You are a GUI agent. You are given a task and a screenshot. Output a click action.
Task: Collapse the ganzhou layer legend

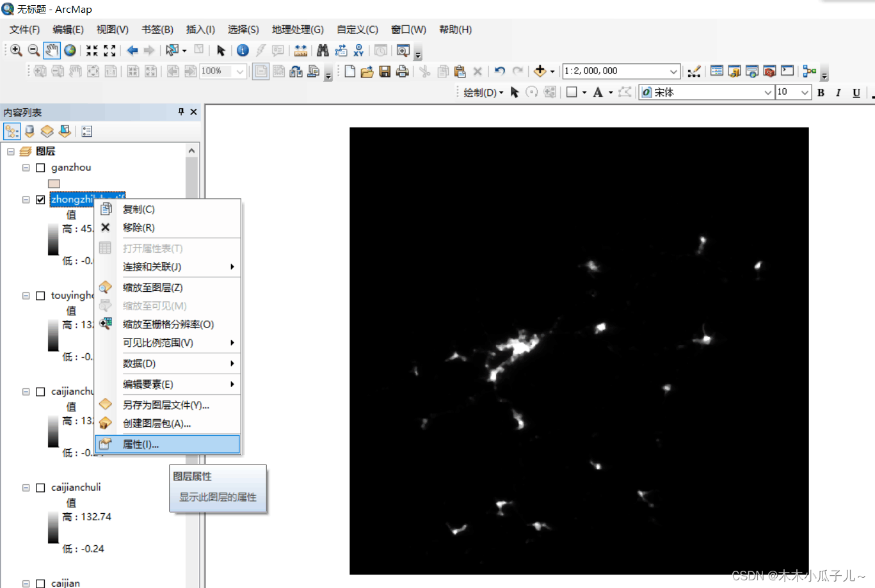pyautogui.click(x=26, y=168)
